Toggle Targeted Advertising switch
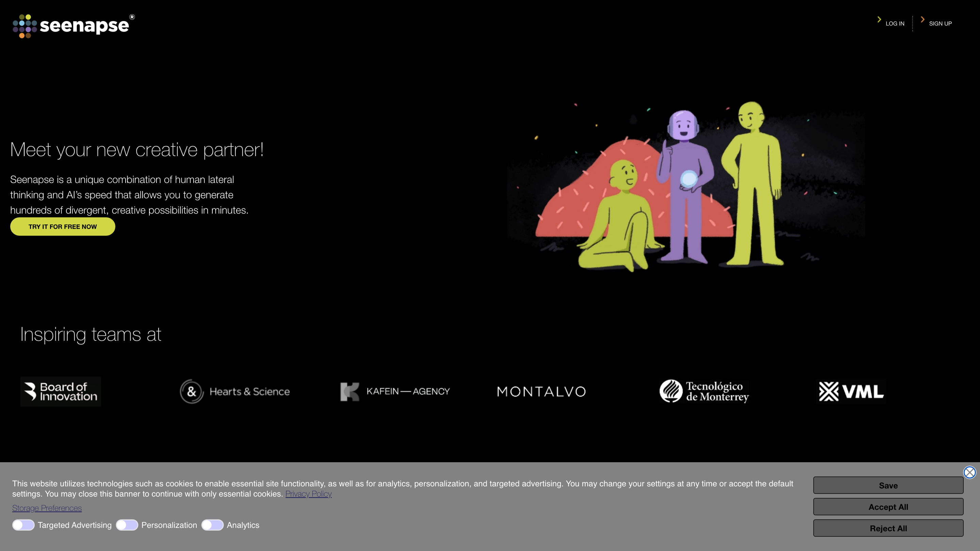Screen dimensions: 980x551 (23, 525)
